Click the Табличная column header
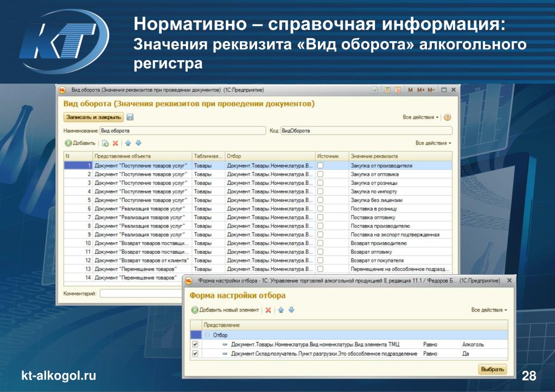 pyautogui.click(x=208, y=156)
